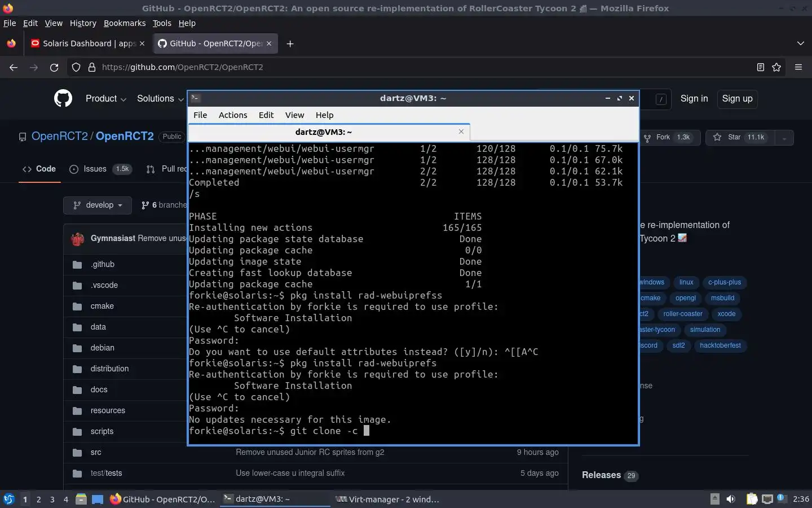Click the notification tray icon
This screenshot has width=812, height=508.
point(782,498)
